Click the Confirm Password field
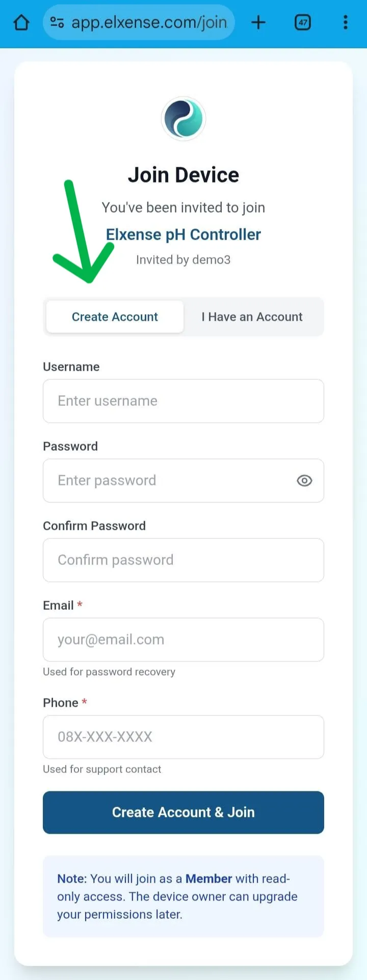The height and width of the screenshot is (980, 367). 183,560
